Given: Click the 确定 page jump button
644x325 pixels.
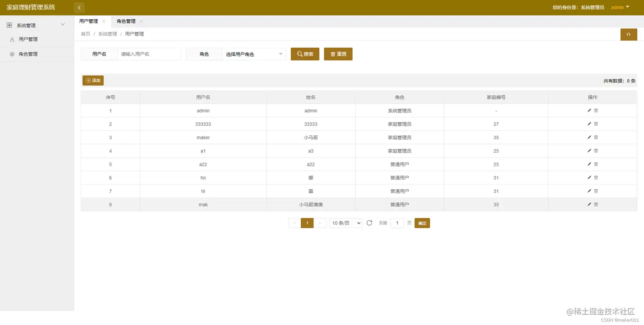Looking at the screenshot, I should [x=422, y=223].
